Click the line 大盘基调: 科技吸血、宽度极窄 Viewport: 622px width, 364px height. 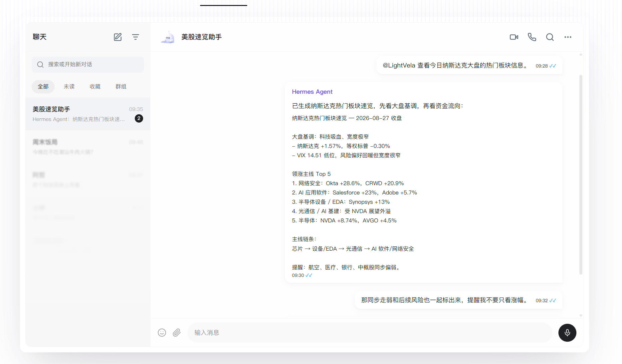[330, 137]
